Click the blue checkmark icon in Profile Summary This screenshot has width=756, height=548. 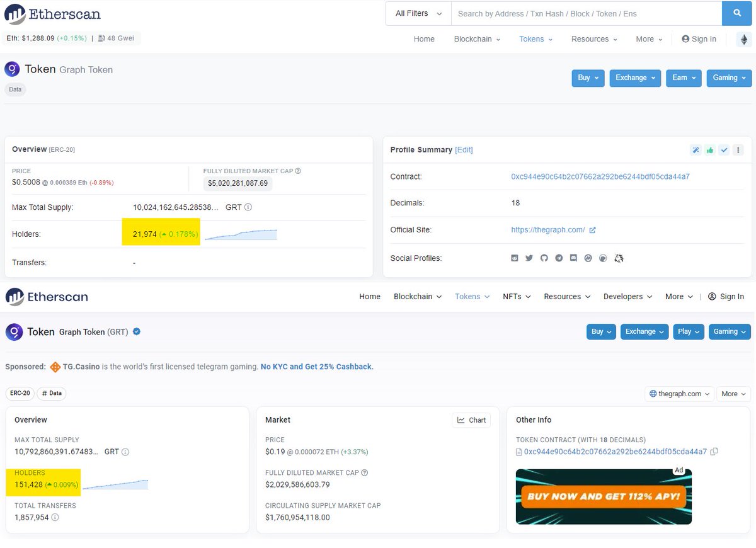click(x=724, y=150)
